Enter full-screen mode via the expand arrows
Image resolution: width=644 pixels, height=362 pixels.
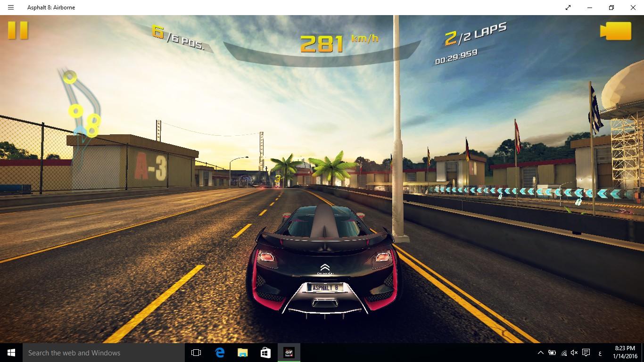click(x=568, y=8)
